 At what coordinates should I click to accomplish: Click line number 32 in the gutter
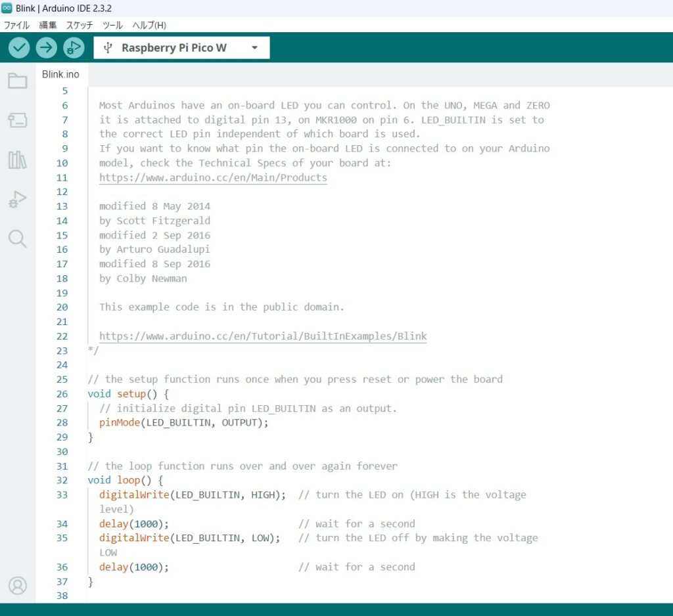pos(62,481)
